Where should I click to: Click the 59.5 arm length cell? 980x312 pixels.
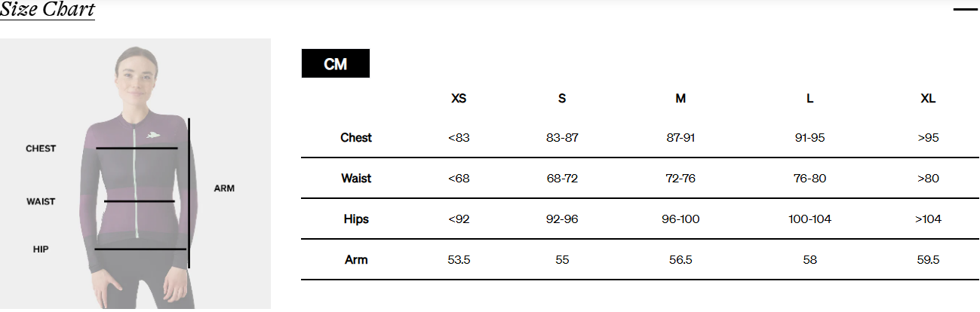(928, 260)
